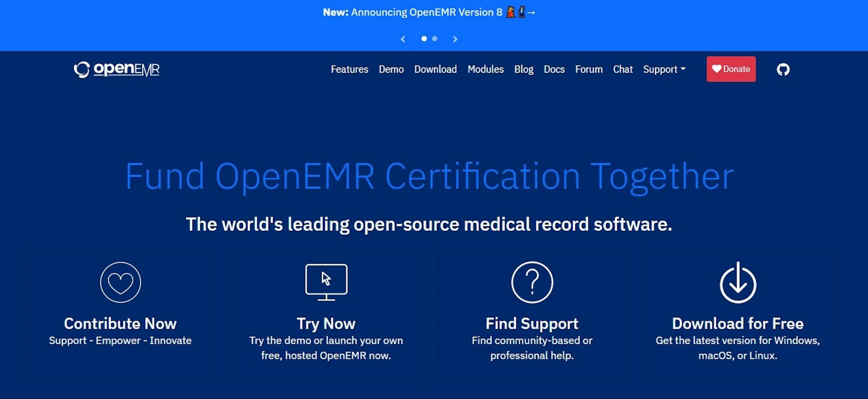
Task: Visit the Blog
Action: pos(524,69)
